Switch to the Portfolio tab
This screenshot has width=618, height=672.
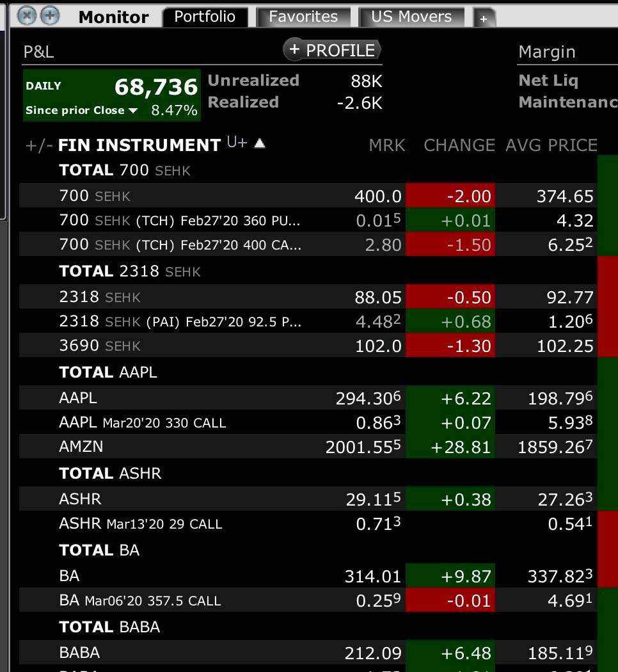coord(205,17)
